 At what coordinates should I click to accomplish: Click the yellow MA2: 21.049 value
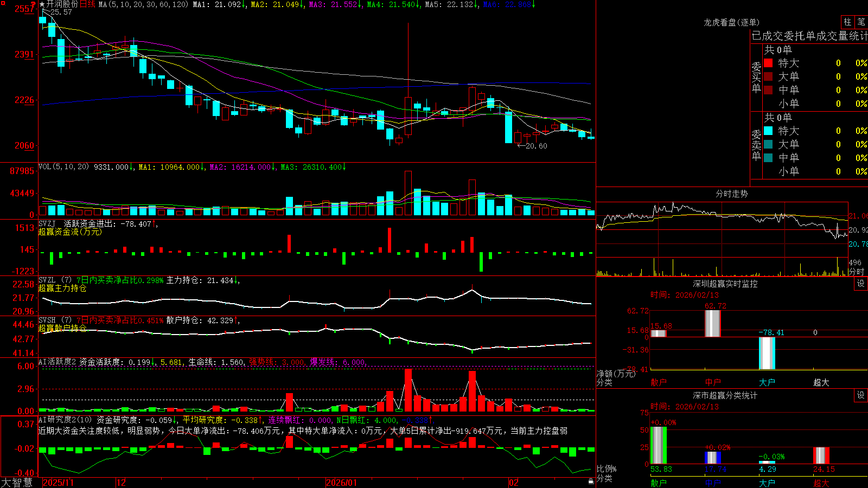[277, 4]
